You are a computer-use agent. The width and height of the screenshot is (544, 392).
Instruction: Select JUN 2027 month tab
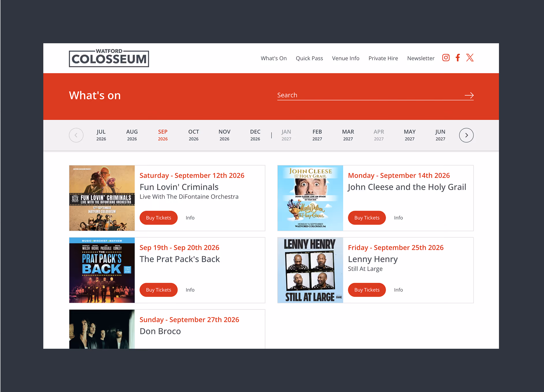click(x=440, y=135)
